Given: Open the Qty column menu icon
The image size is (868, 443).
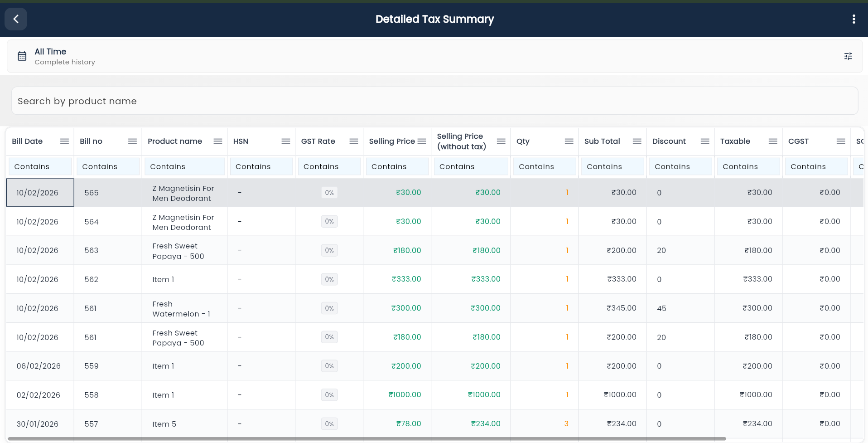Looking at the screenshot, I should pos(569,141).
